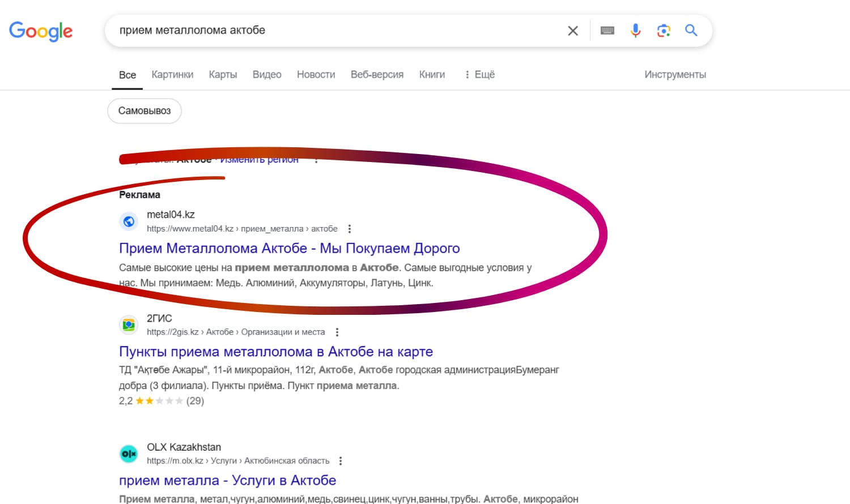The width and height of the screenshot is (850, 504).
Task: Start voice search with microphone icon
Action: tap(635, 31)
